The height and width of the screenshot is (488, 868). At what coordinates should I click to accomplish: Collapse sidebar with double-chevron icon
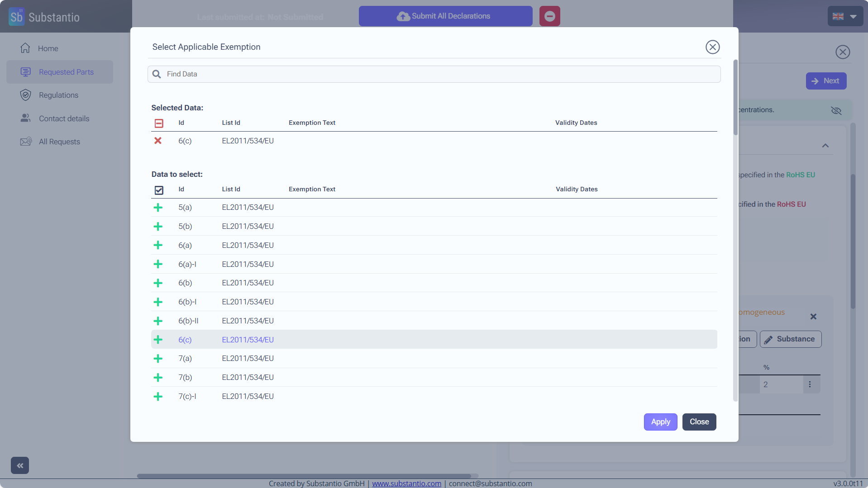[20, 465]
